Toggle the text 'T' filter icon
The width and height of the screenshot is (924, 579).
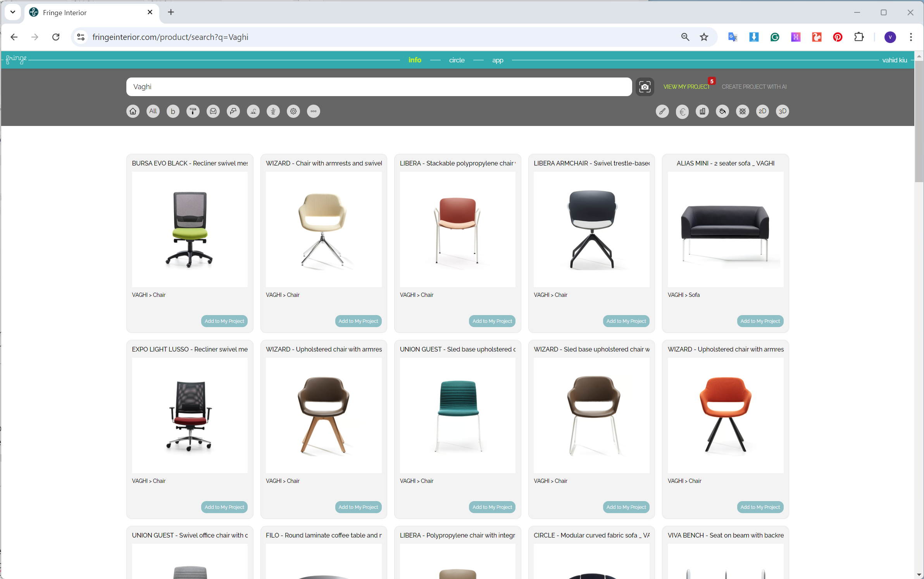click(193, 111)
